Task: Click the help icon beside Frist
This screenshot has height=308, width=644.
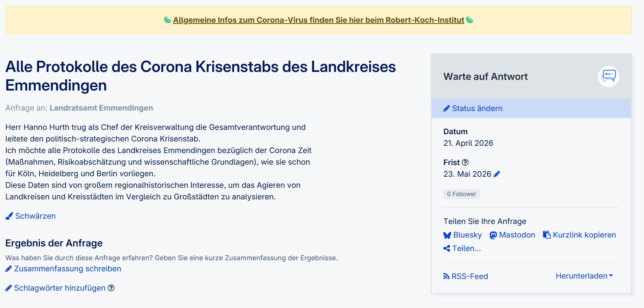Action: tap(465, 162)
